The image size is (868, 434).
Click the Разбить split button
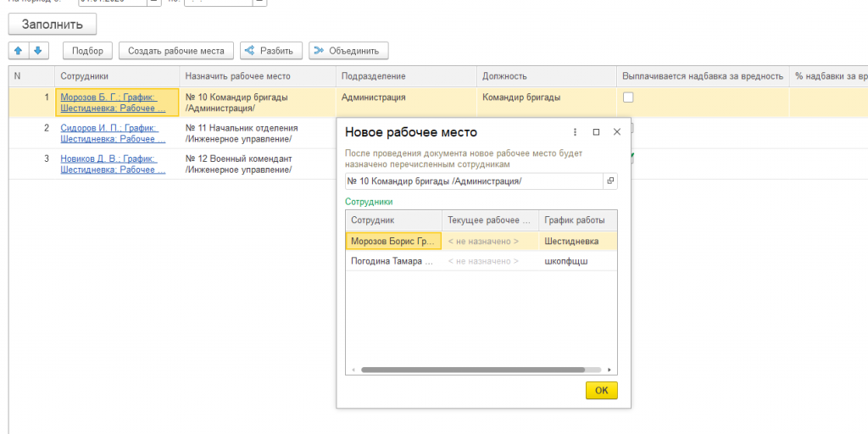(270, 51)
